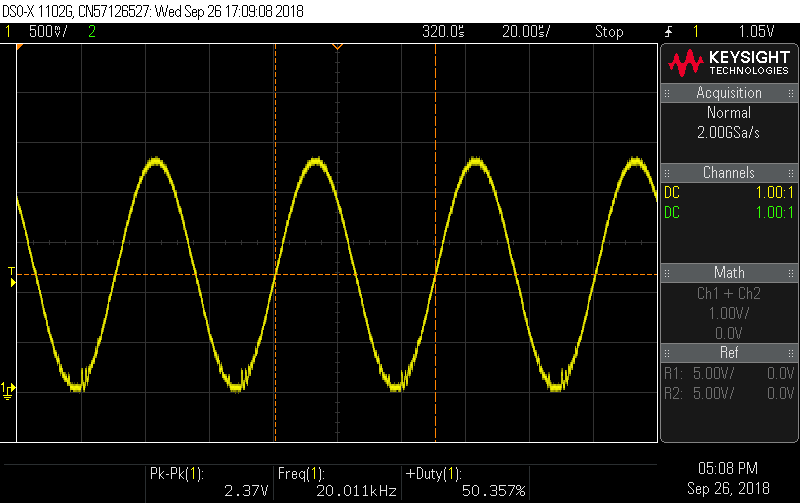Click the Channels header left grip icon
800x503 pixels.
[x=667, y=173]
